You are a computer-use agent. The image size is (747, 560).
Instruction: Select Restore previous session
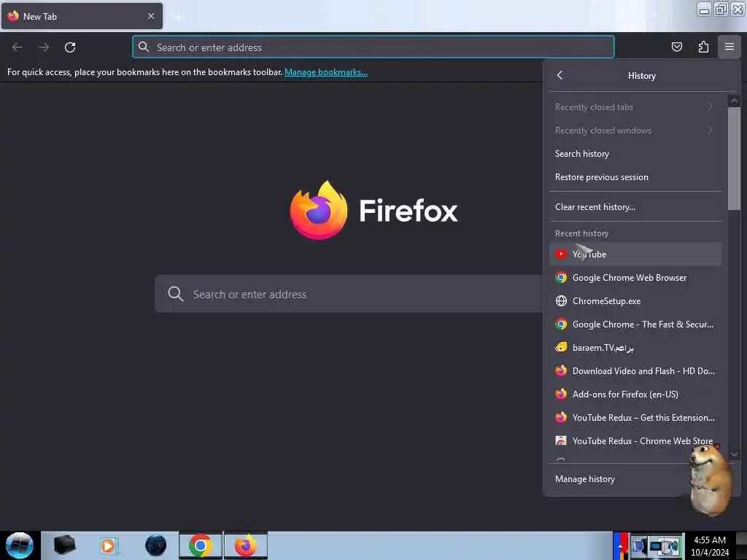pyautogui.click(x=635, y=177)
